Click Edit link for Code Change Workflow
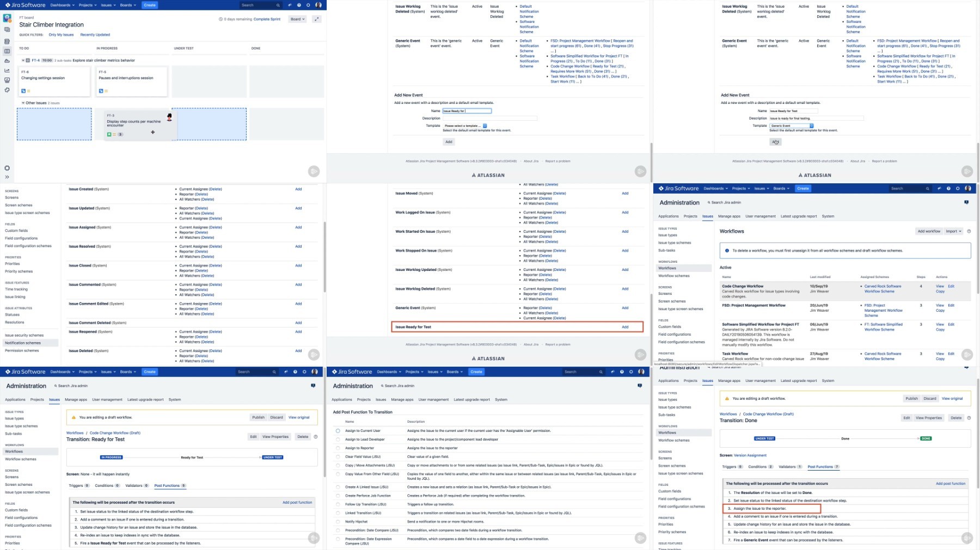 [951, 286]
